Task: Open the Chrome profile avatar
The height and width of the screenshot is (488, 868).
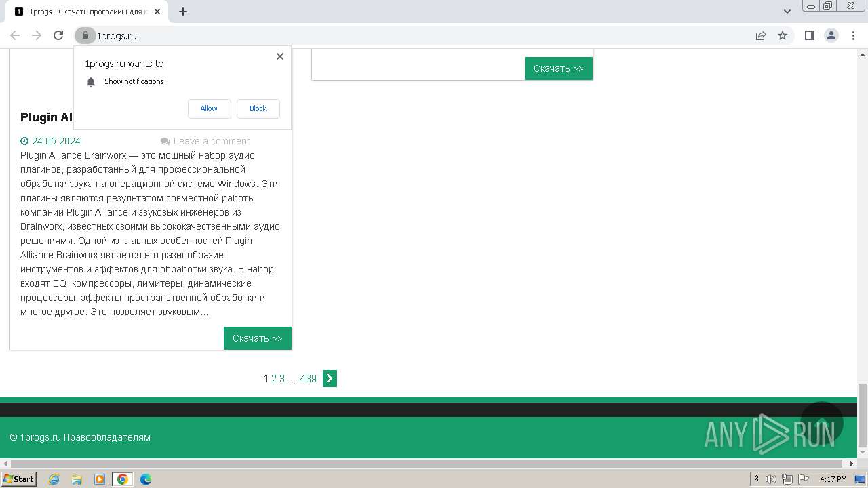Action: click(x=831, y=35)
